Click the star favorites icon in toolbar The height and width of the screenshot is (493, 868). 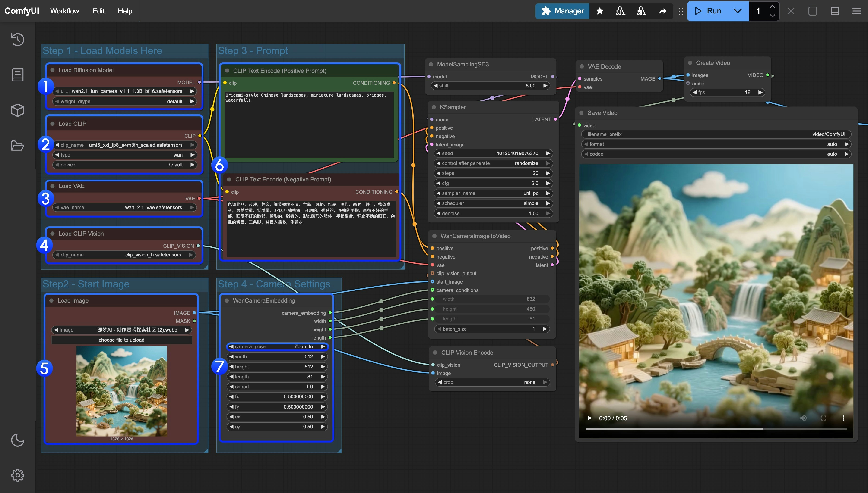[600, 11]
